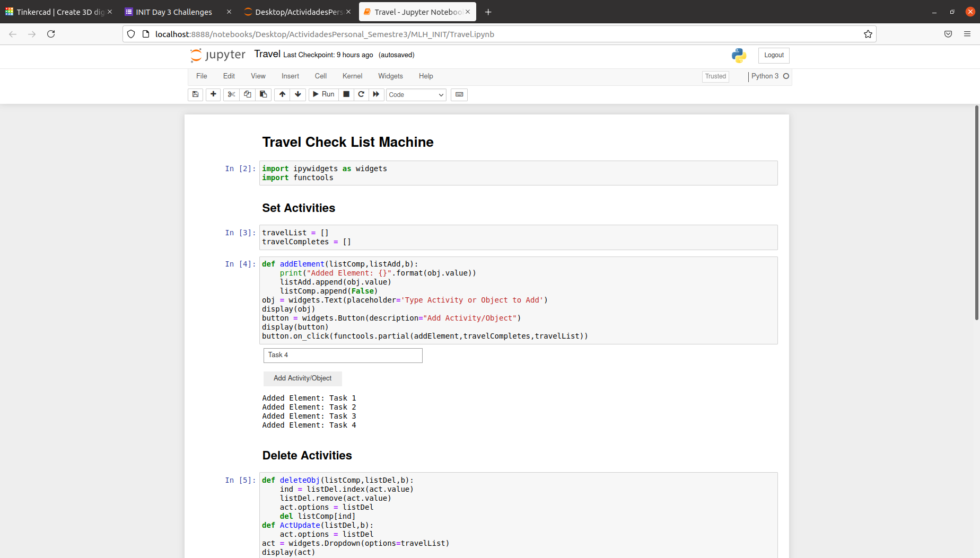Image resolution: width=980 pixels, height=558 pixels.
Task: Restart kernel and run all cells icon
Action: click(376, 94)
